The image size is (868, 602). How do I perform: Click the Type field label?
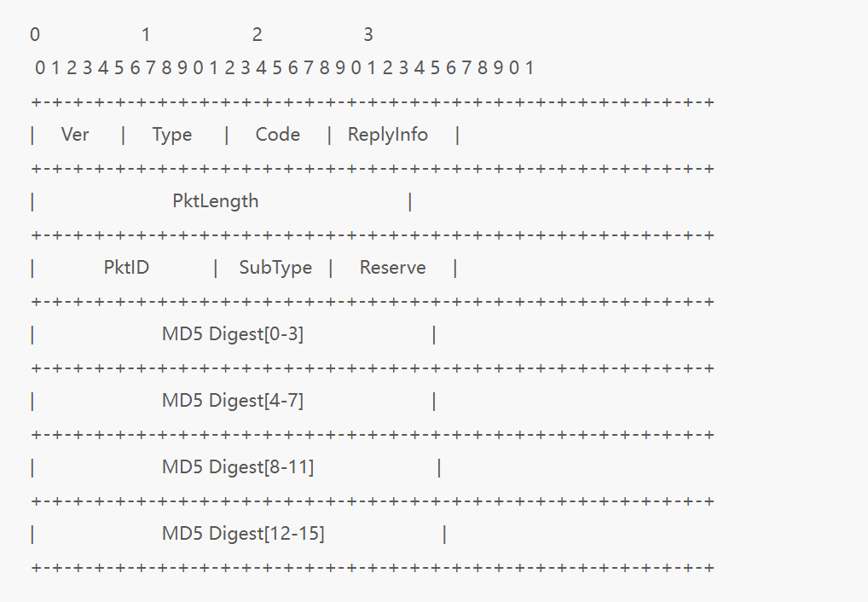tap(172, 135)
